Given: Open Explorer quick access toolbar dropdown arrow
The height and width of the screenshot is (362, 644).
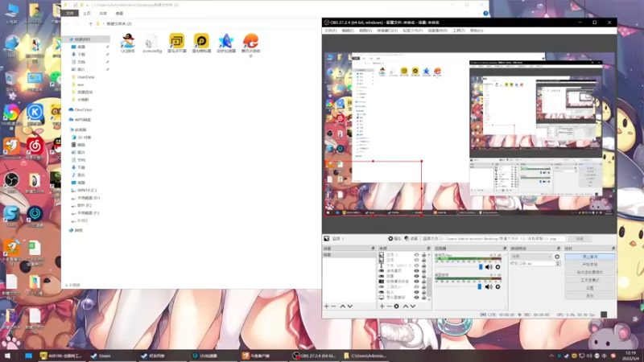Looking at the screenshot, I should [x=87, y=5].
